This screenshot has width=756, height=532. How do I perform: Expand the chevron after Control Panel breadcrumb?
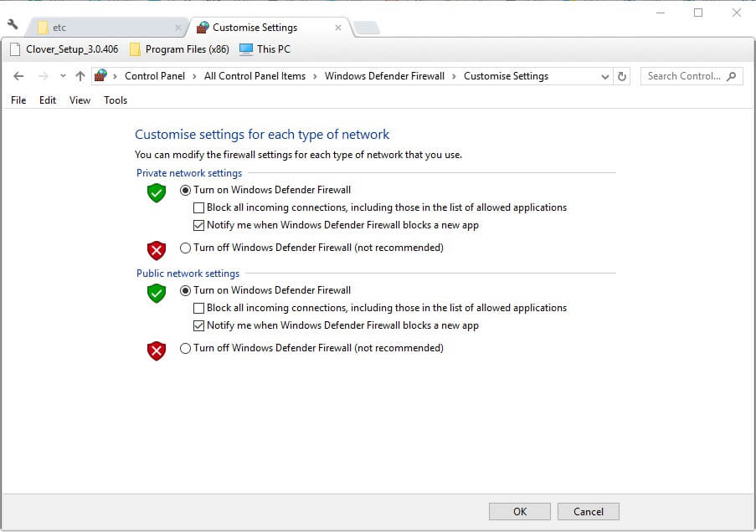[194, 76]
